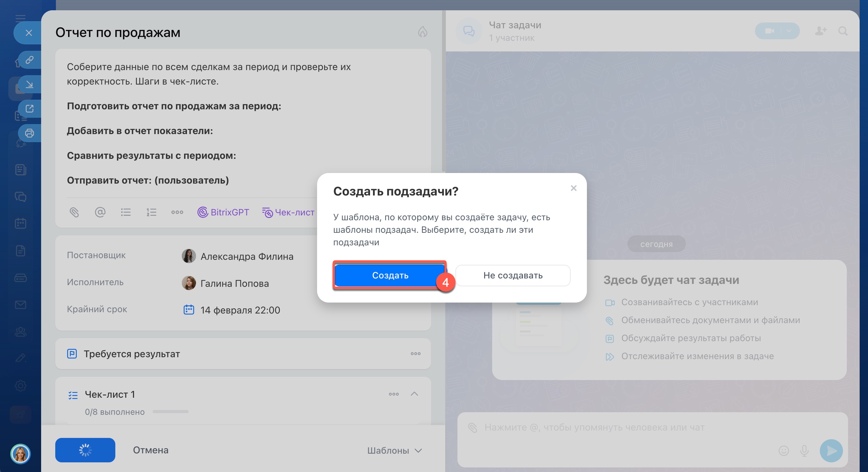Open Чек-лист 1 three-dot menu

point(394,394)
